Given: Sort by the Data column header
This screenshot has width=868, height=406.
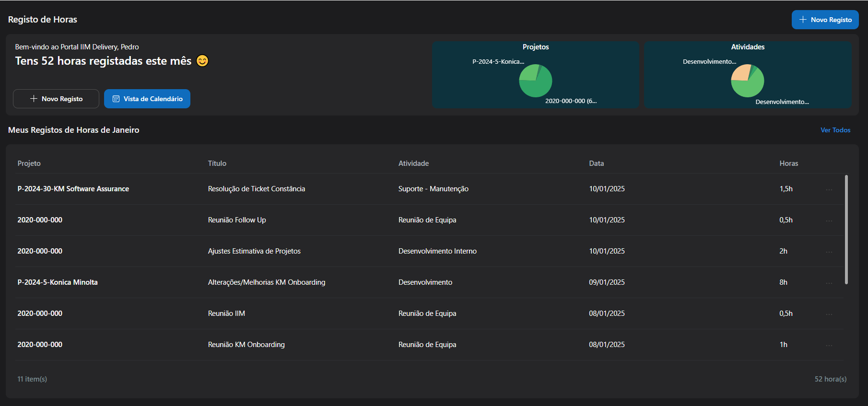Looking at the screenshot, I should (596, 163).
